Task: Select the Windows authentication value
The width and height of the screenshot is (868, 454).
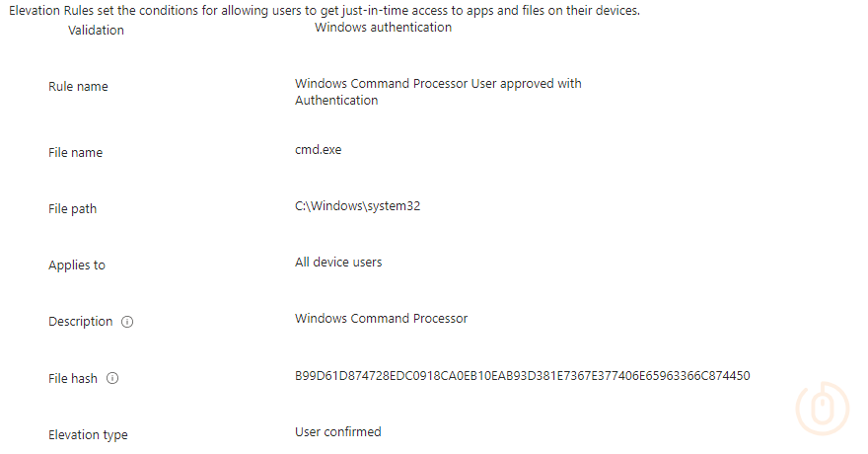Action: (383, 28)
